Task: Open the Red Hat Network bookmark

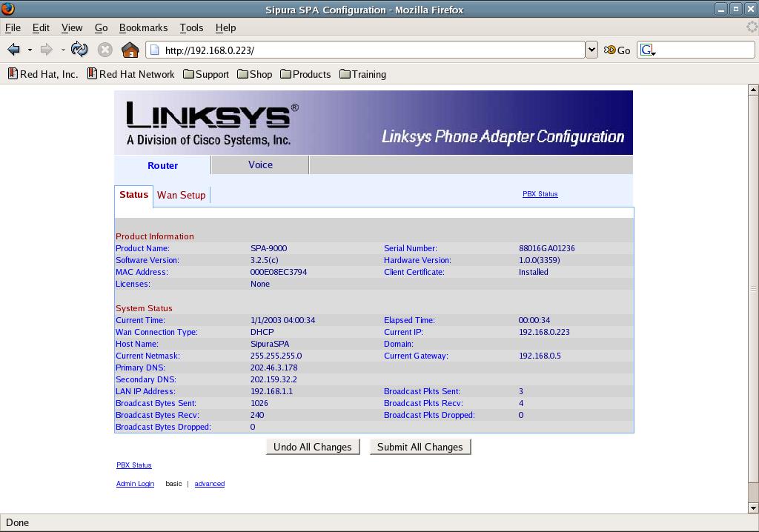Action: (x=130, y=74)
